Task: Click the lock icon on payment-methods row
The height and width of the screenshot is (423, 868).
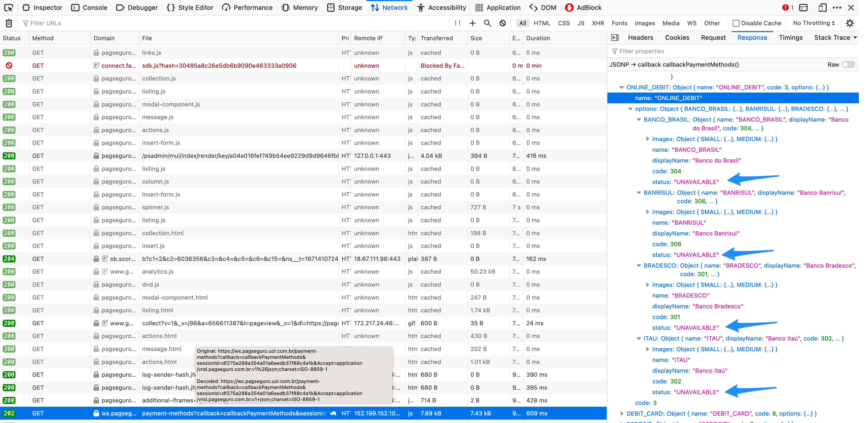Action: [x=96, y=413]
